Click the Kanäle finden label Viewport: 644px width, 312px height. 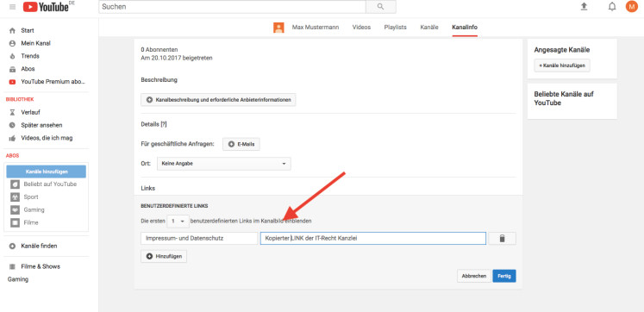click(x=39, y=246)
